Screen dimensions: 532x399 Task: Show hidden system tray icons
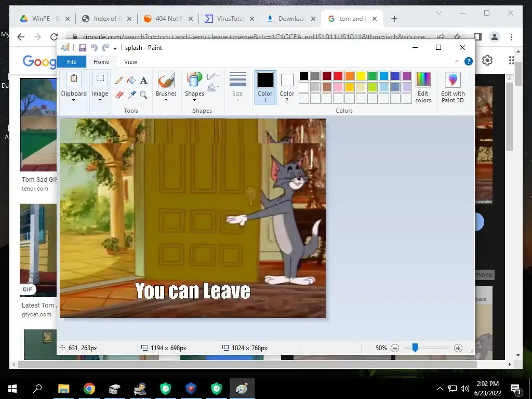tap(440, 389)
